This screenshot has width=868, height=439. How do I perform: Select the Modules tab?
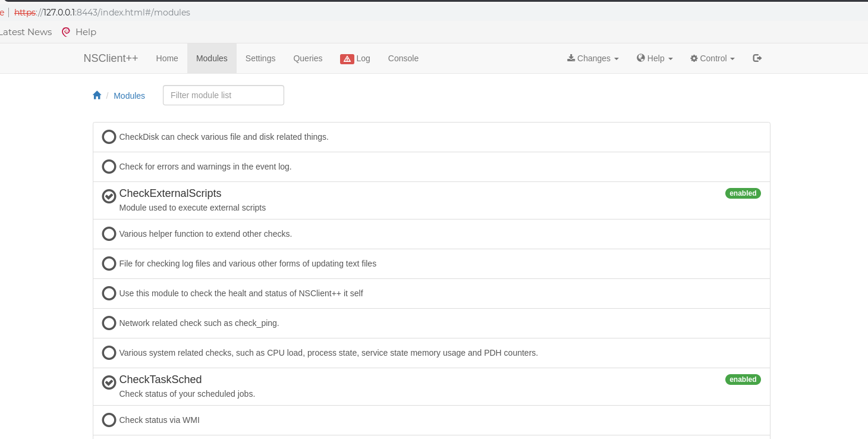point(212,58)
